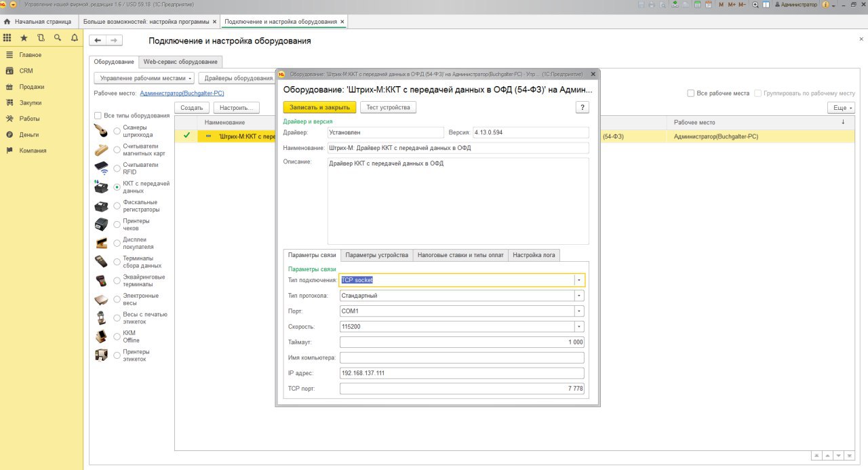Select Терминалы сбора данных radio button
Image resolution: width=868 pixels, height=470 pixels.
[117, 262]
